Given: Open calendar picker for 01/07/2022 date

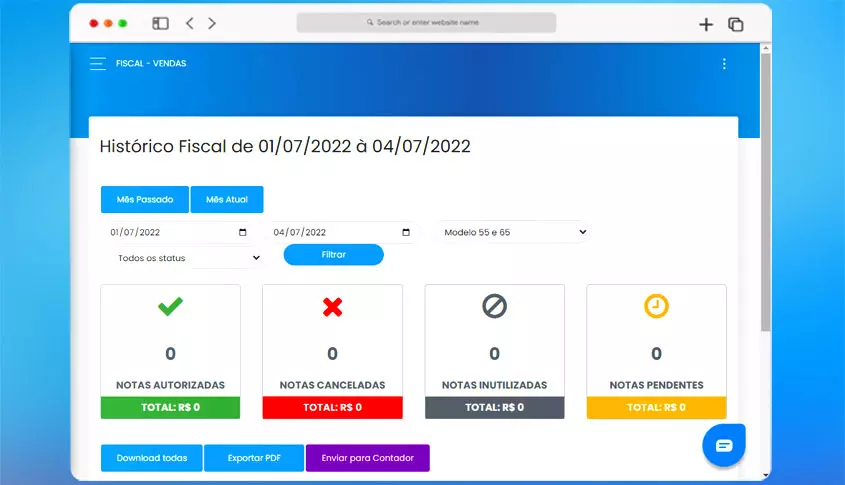Looking at the screenshot, I should pyautogui.click(x=243, y=232).
